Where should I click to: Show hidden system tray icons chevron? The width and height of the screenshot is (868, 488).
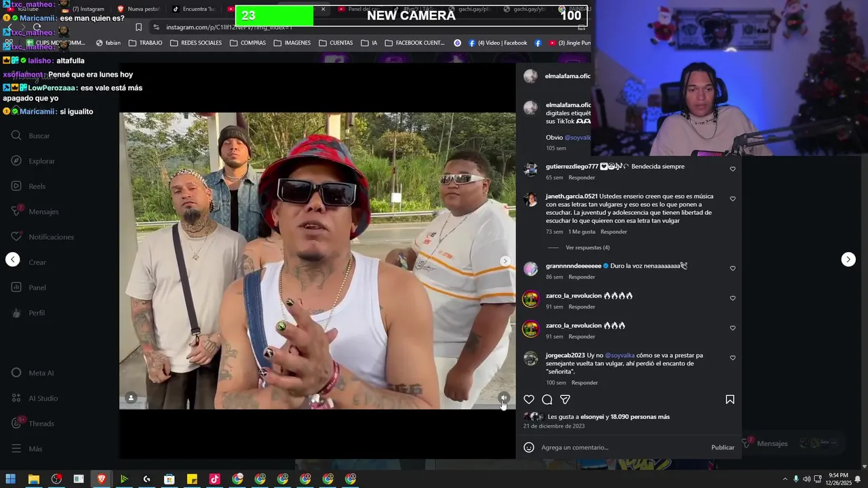point(785,479)
